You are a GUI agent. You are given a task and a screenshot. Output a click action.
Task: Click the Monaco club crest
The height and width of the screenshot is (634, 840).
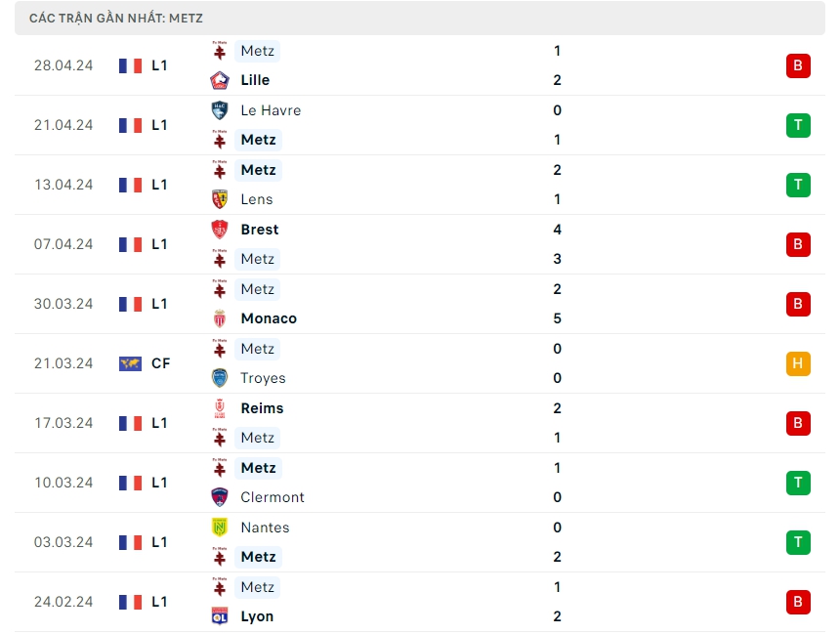click(x=220, y=318)
